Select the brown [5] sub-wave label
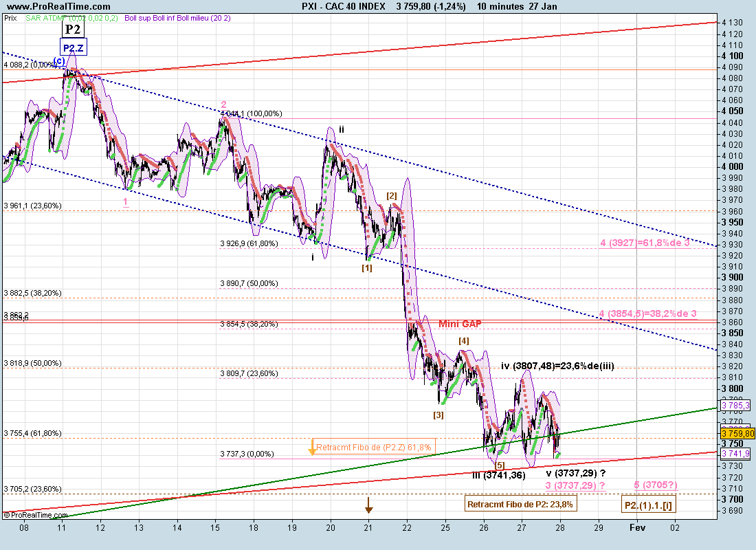Image resolution: width=756 pixels, height=550 pixels. tap(500, 465)
